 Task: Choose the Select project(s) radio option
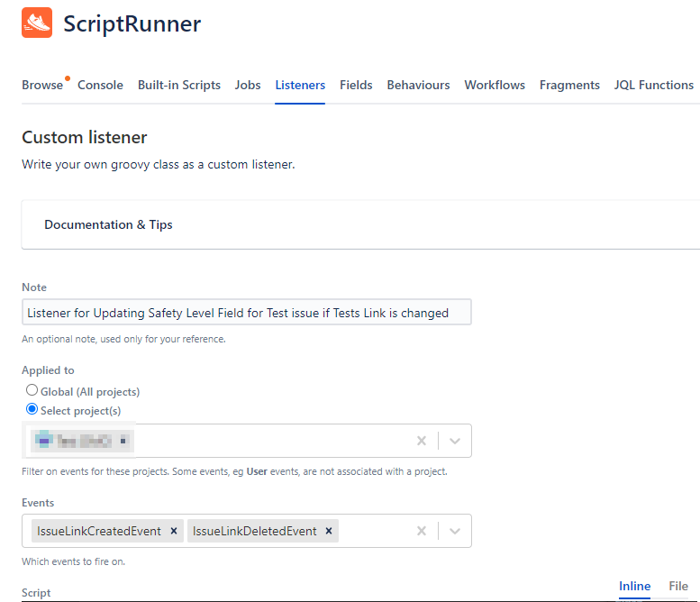32,409
